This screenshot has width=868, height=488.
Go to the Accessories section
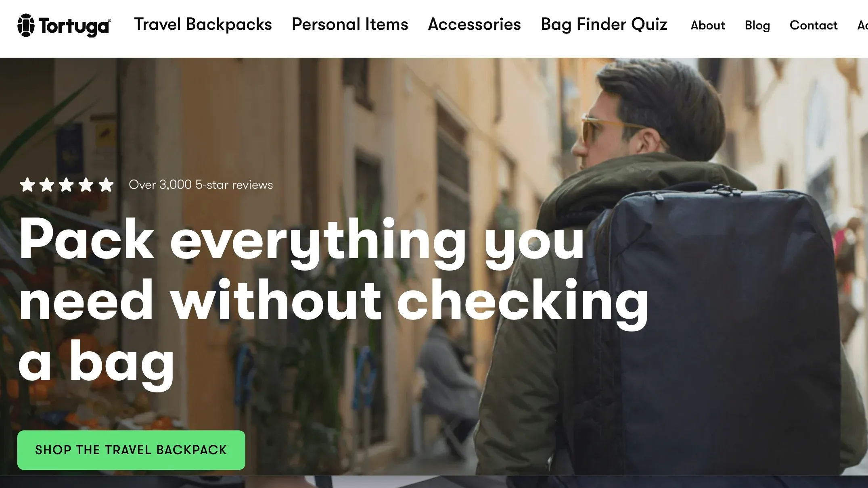pos(474,25)
